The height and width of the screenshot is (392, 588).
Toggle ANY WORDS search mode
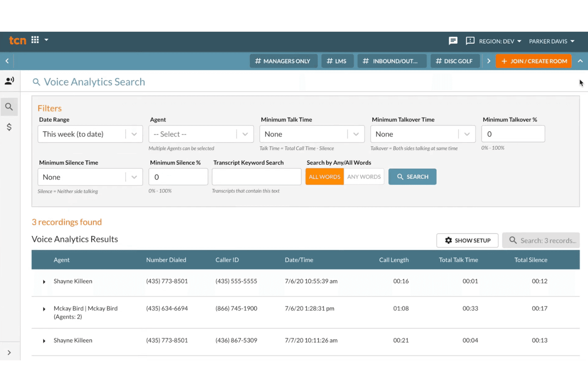364,177
